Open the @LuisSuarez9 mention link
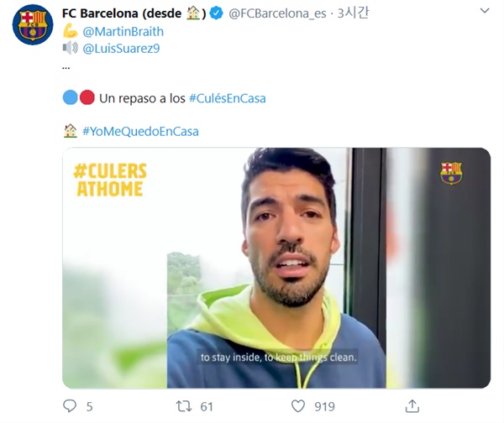 [121, 49]
